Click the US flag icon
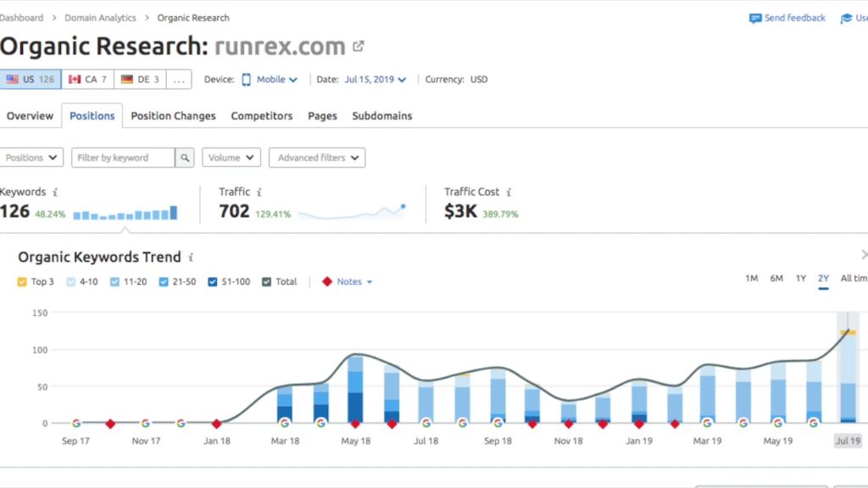Viewport: 868px width, 488px height. click(12, 79)
